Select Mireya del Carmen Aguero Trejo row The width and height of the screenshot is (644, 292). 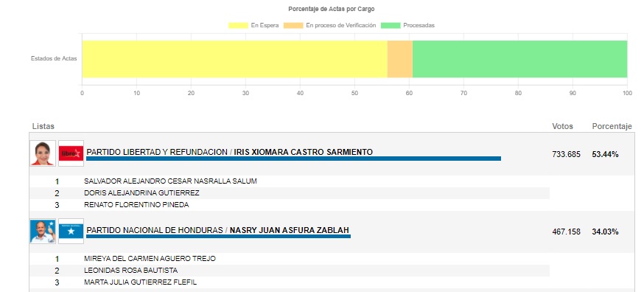coord(290,259)
